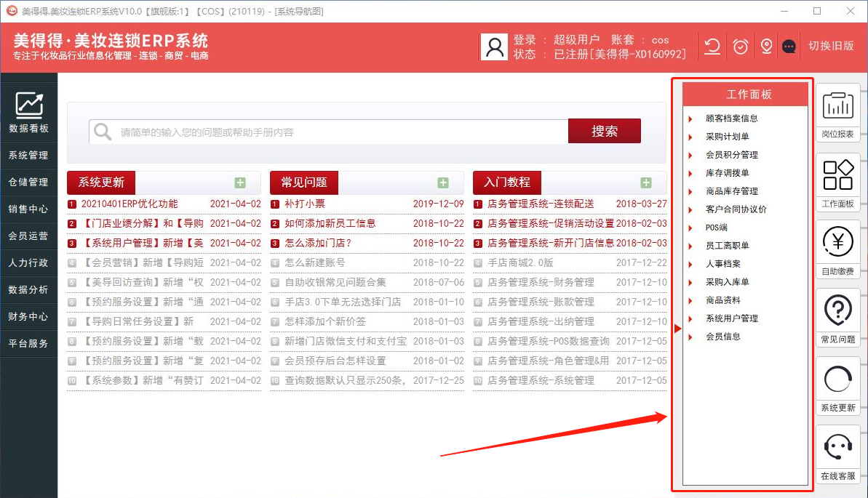Click arrow next to 库存调拨单
The height and width of the screenshot is (498, 868).
(x=690, y=174)
